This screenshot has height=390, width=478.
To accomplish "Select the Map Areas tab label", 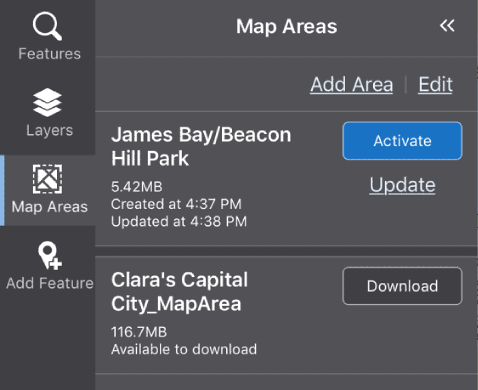I will point(49,207).
